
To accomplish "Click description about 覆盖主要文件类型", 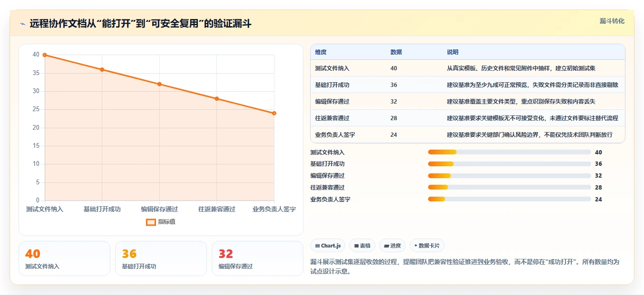I will pyautogui.click(x=521, y=102).
